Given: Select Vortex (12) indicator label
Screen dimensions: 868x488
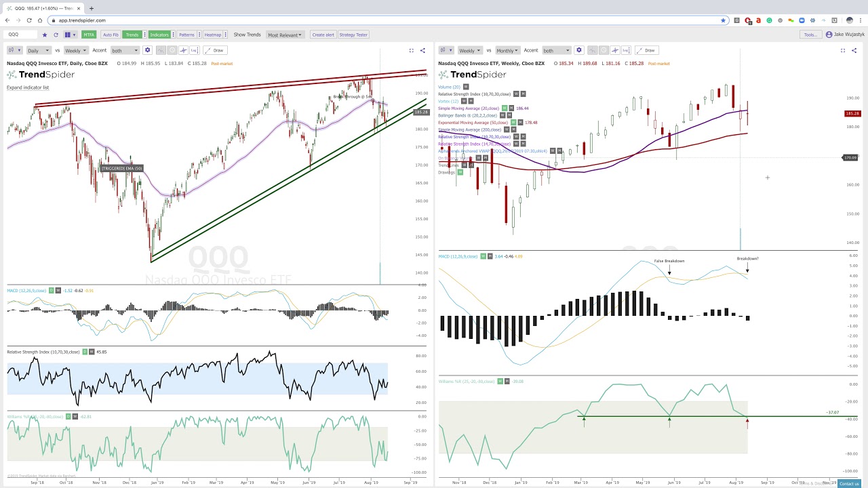Looking at the screenshot, I should (447, 101).
